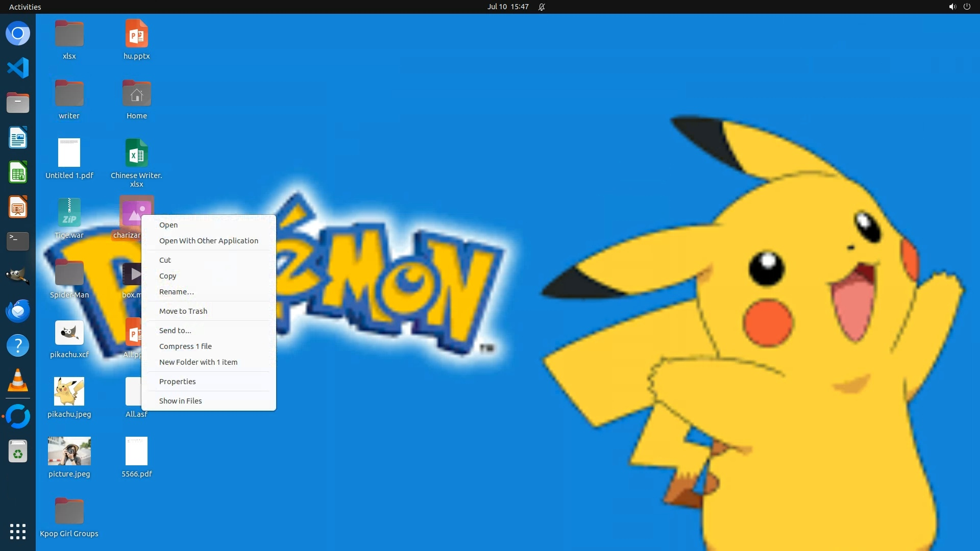Viewport: 980px width, 551px height.
Task: Select Compress 1 file option
Action: (185, 346)
